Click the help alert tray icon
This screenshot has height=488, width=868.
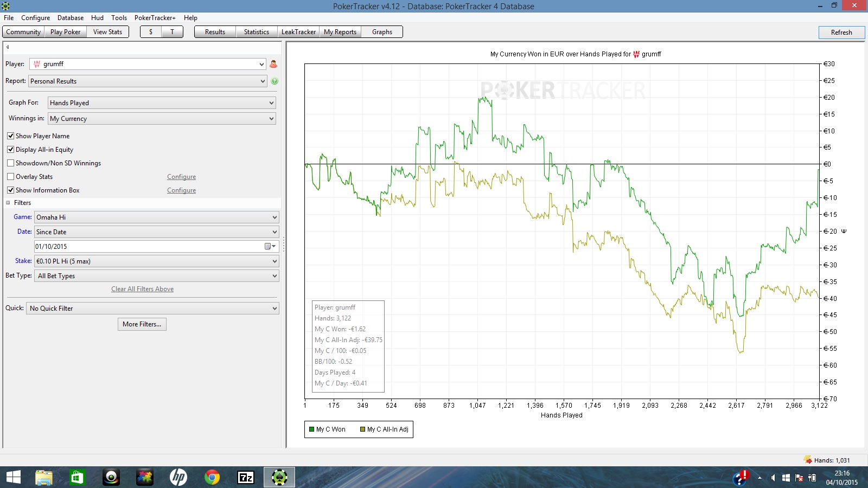(741, 477)
